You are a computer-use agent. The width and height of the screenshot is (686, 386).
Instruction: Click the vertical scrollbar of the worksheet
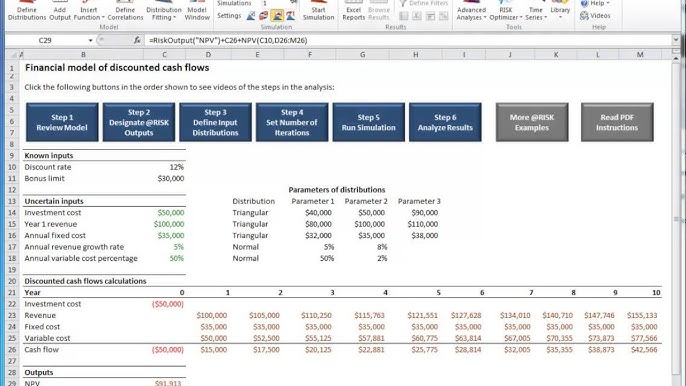click(x=676, y=219)
